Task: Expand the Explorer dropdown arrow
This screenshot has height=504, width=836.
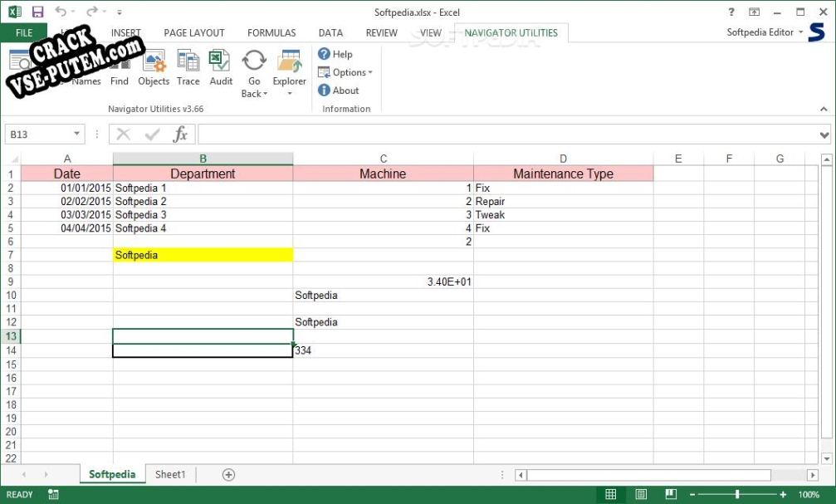Action: point(290,94)
